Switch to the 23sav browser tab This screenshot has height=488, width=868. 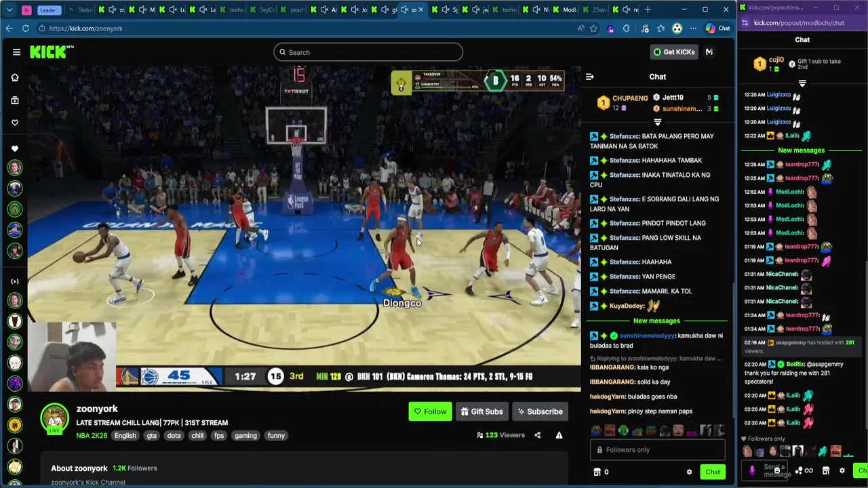596,9
